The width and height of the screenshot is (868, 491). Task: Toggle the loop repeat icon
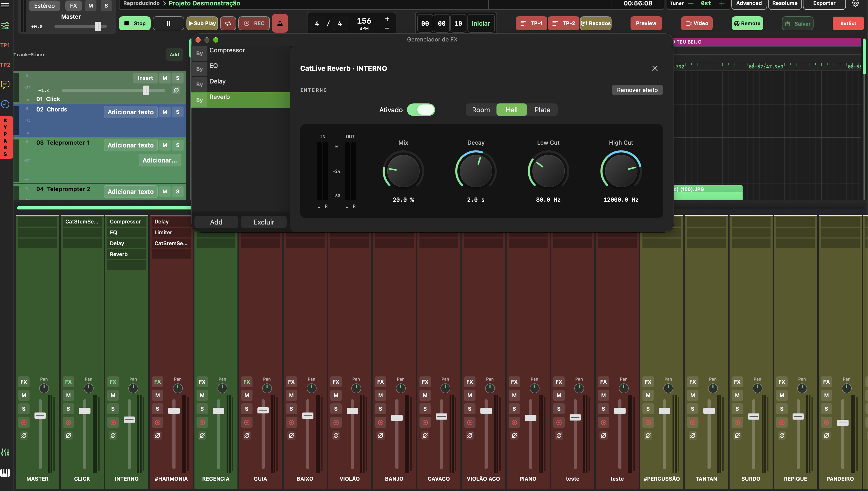(228, 23)
